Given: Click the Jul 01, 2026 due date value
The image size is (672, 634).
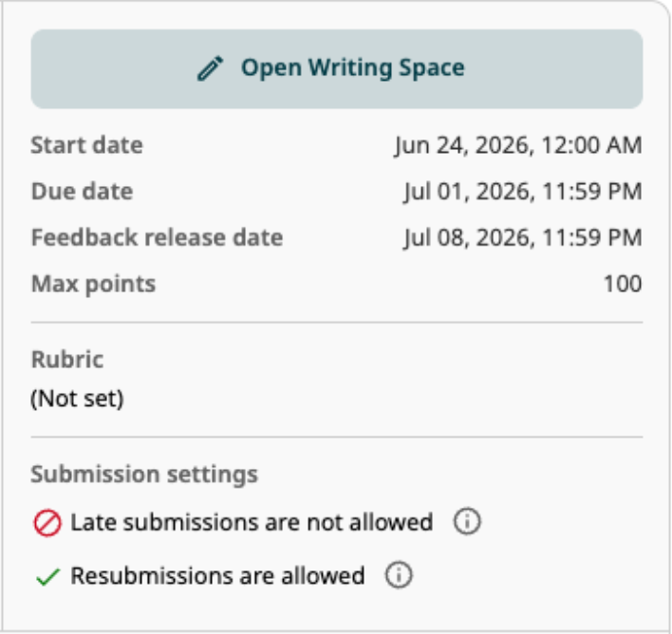Looking at the screenshot, I should pyautogui.click(x=522, y=191).
